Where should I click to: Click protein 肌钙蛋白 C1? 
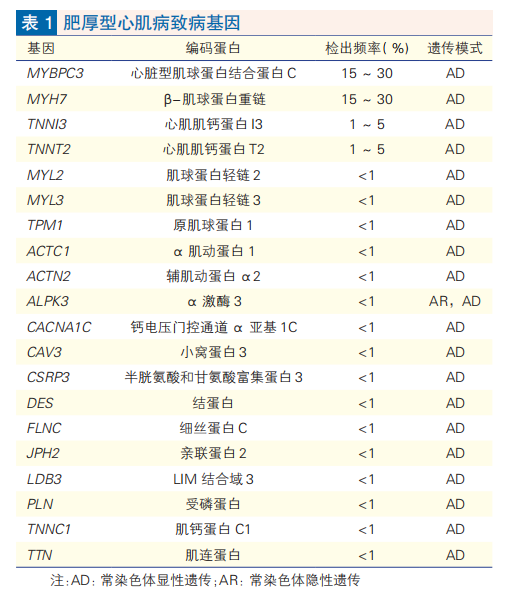(213, 529)
